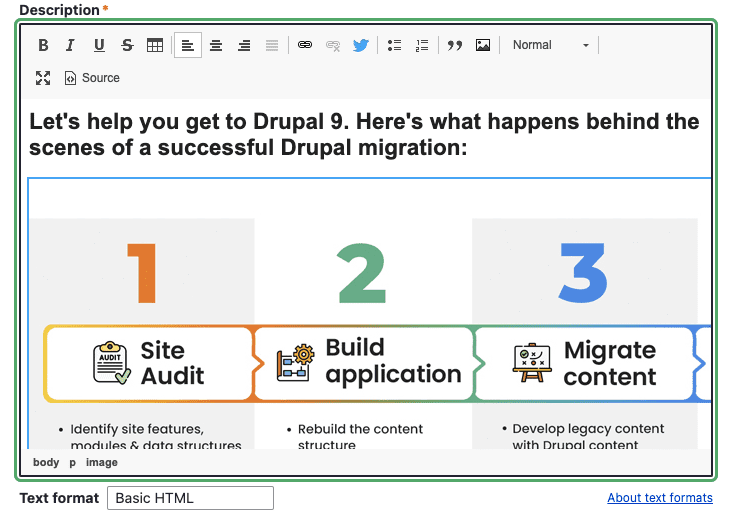Insert an image from toolbar
The width and height of the screenshot is (729, 515).
[x=483, y=45]
